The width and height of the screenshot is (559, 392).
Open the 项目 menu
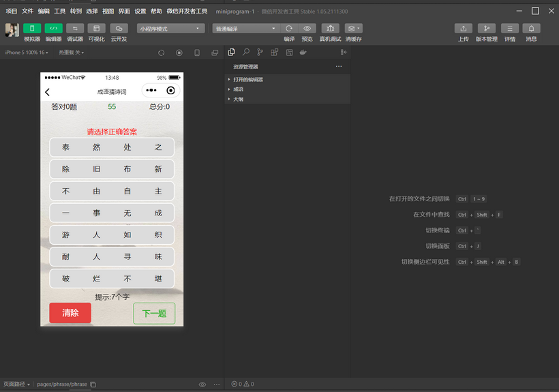(12, 11)
